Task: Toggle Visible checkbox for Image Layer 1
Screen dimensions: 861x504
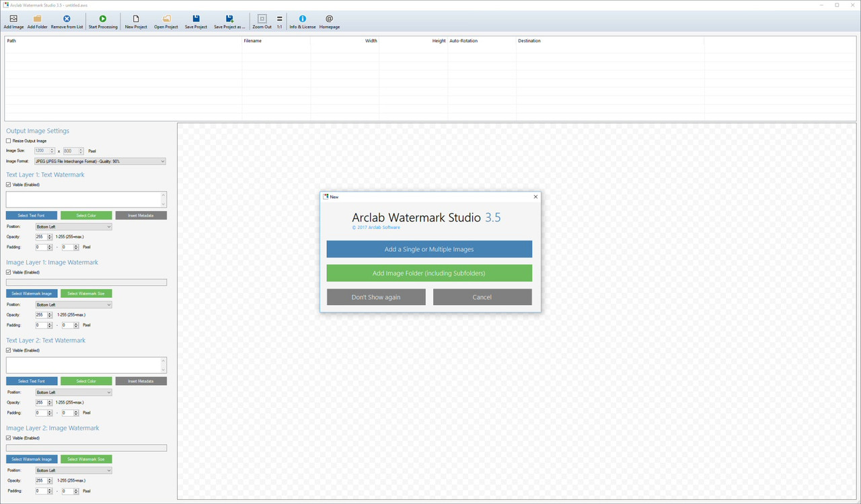Action: [x=9, y=273]
